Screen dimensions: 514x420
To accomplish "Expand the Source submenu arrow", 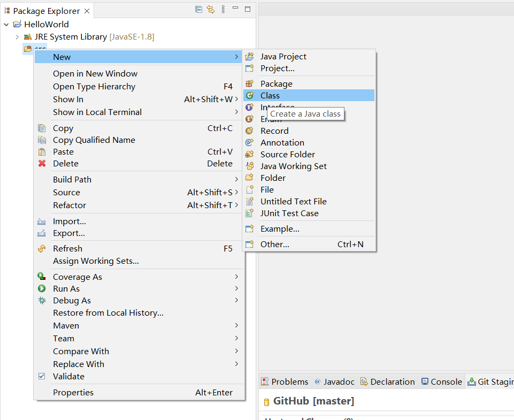I will point(236,192).
